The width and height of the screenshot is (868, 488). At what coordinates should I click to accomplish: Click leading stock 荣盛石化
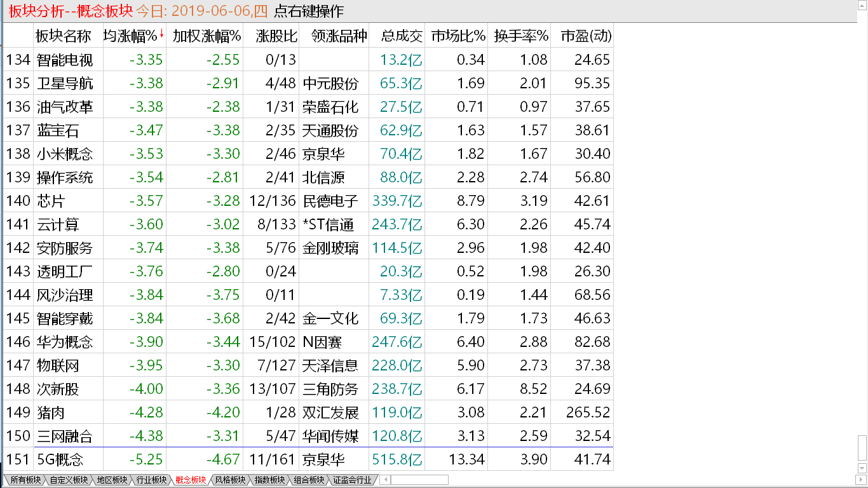tap(330, 107)
